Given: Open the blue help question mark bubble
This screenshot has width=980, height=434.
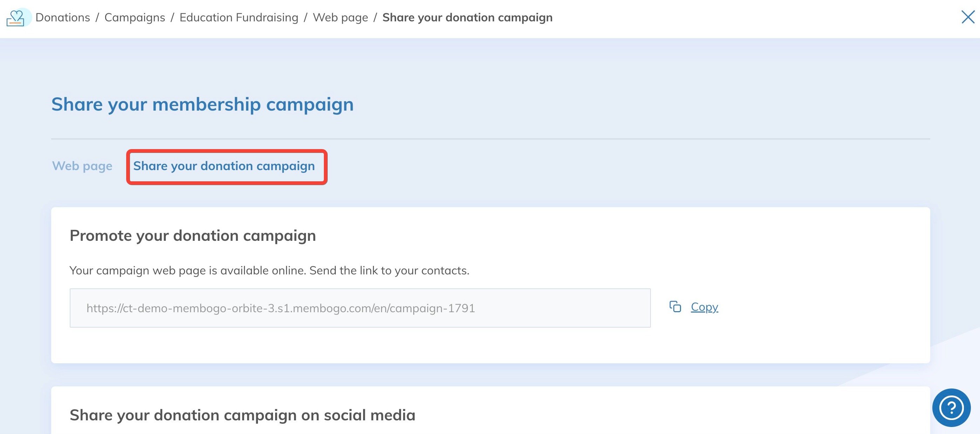Looking at the screenshot, I should (952, 408).
